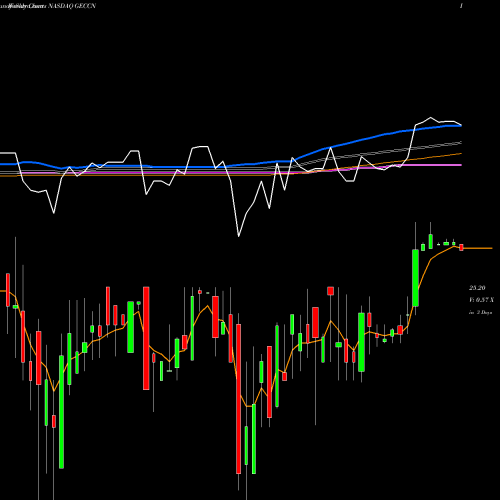This screenshot has height=500, width=500.
Task: Click the V: 0.57 volume label
Action: tap(481, 300)
